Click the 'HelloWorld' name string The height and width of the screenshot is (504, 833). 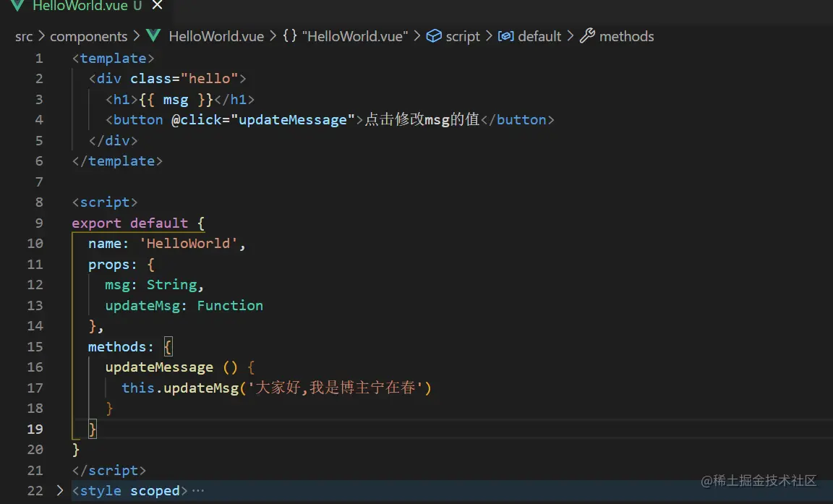point(188,243)
